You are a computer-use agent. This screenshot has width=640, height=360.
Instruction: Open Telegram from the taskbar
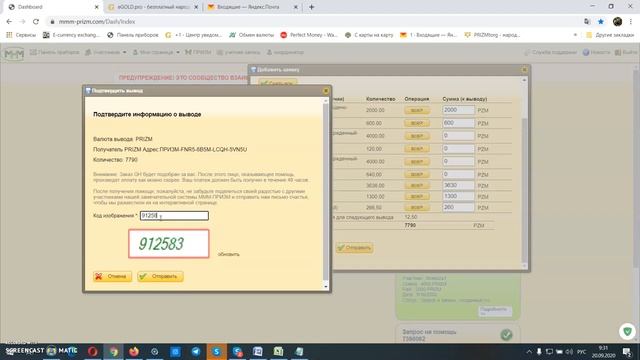pos(196,351)
